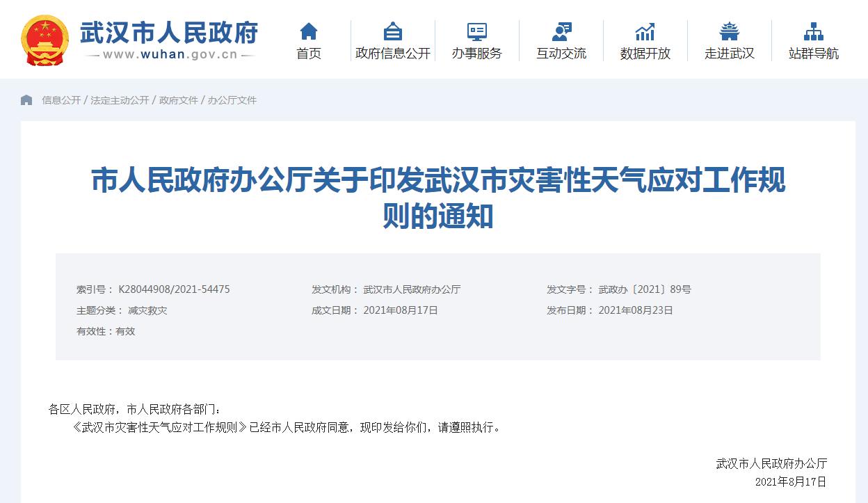868x503 pixels.
Task: Click the 走进武汉 pagoda icon
Action: [728, 31]
